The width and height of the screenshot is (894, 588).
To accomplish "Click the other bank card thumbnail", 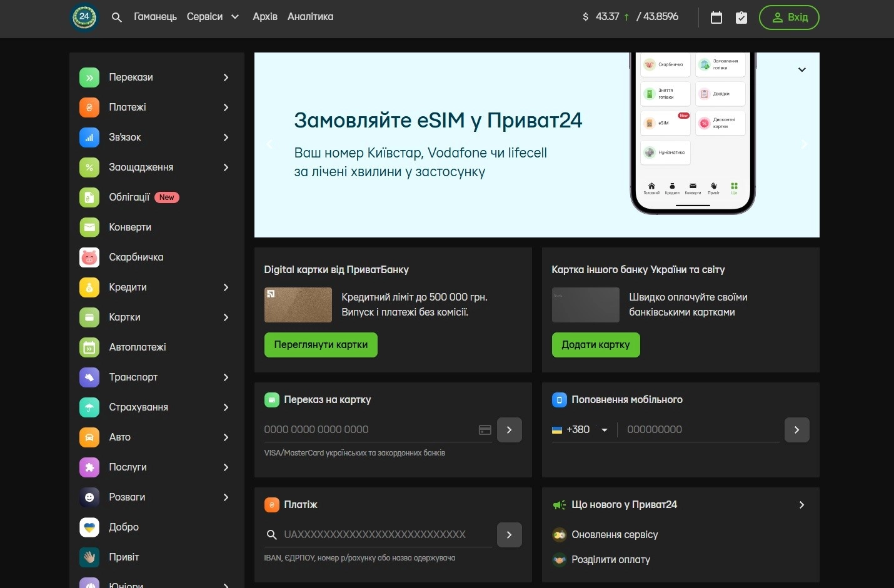I will [x=586, y=305].
